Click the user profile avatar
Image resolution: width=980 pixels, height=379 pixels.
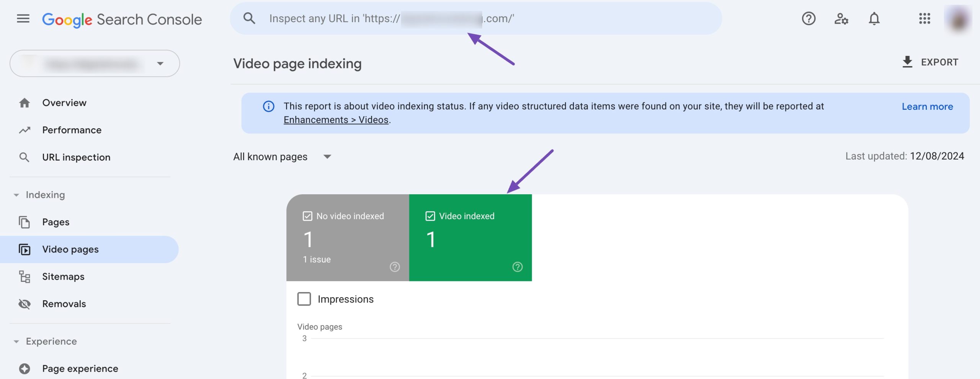pyautogui.click(x=958, y=19)
